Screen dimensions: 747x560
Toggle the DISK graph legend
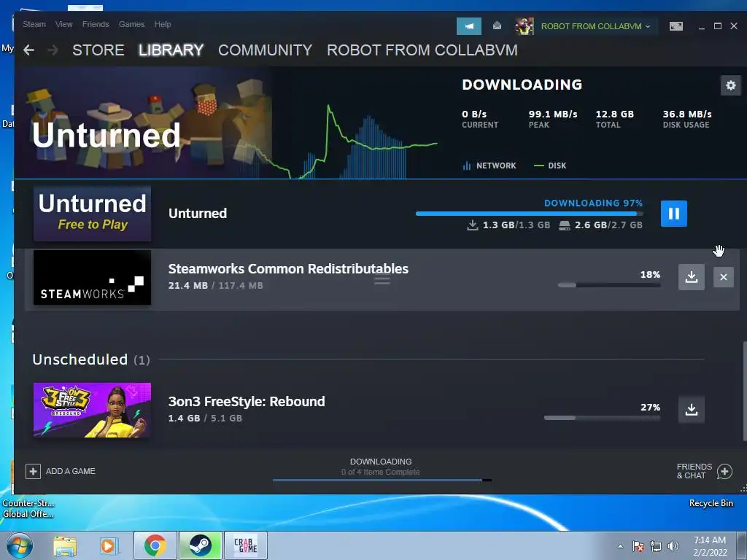pyautogui.click(x=550, y=166)
